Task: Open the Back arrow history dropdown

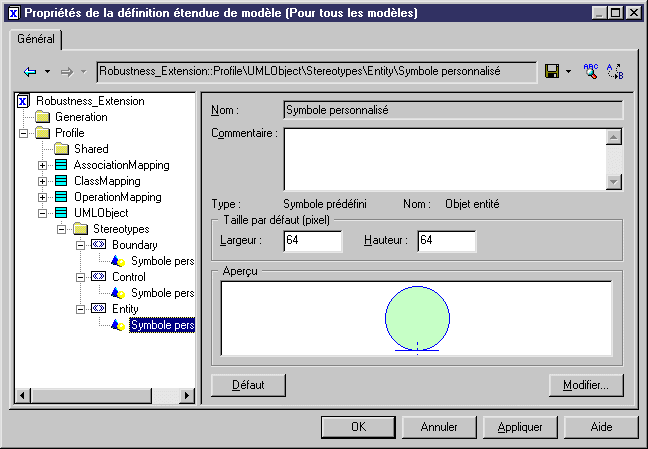Action: pyautogui.click(x=48, y=72)
